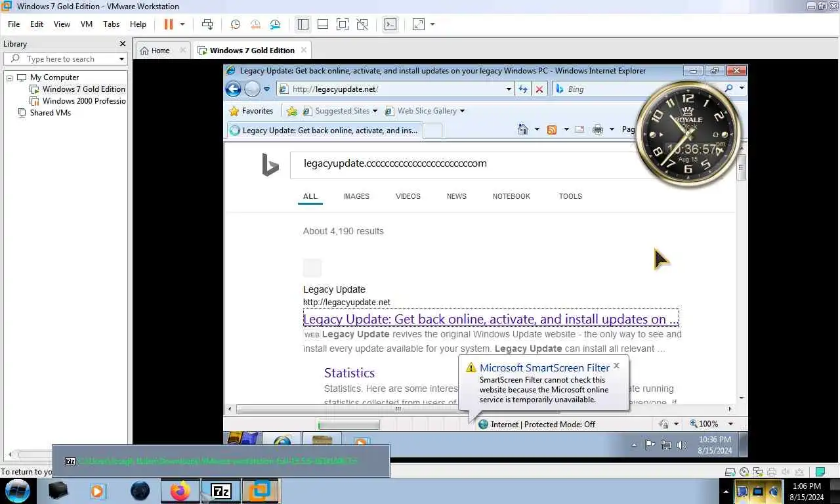Image resolution: width=840 pixels, height=504 pixels.
Task: Click the guest volume speaker tray icon
Action: point(681,445)
